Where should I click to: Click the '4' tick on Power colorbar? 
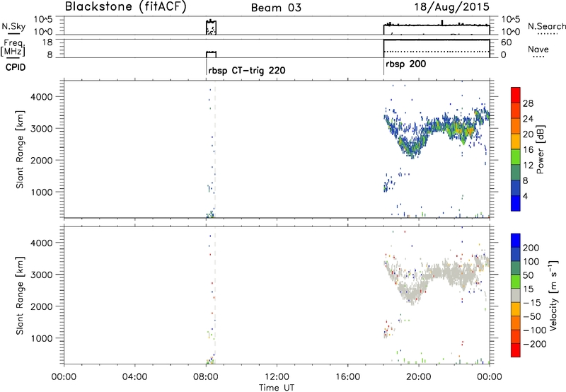click(526, 196)
